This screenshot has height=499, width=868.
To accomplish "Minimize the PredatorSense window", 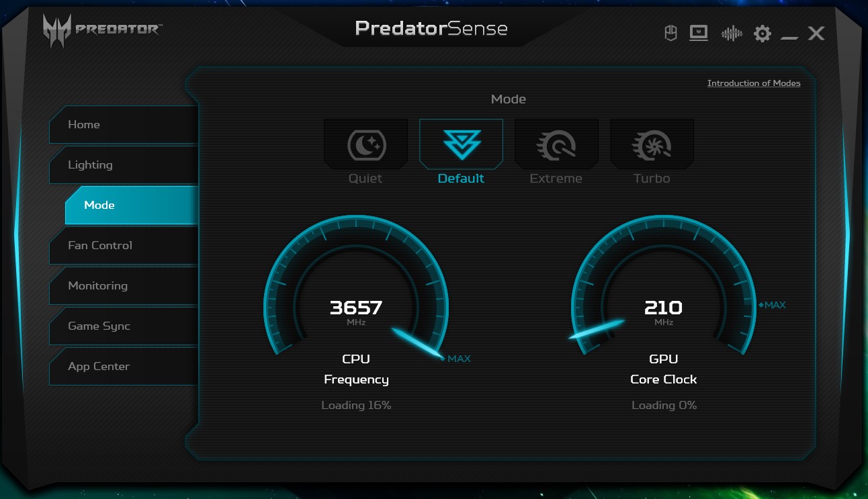I will pyautogui.click(x=789, y=35).
